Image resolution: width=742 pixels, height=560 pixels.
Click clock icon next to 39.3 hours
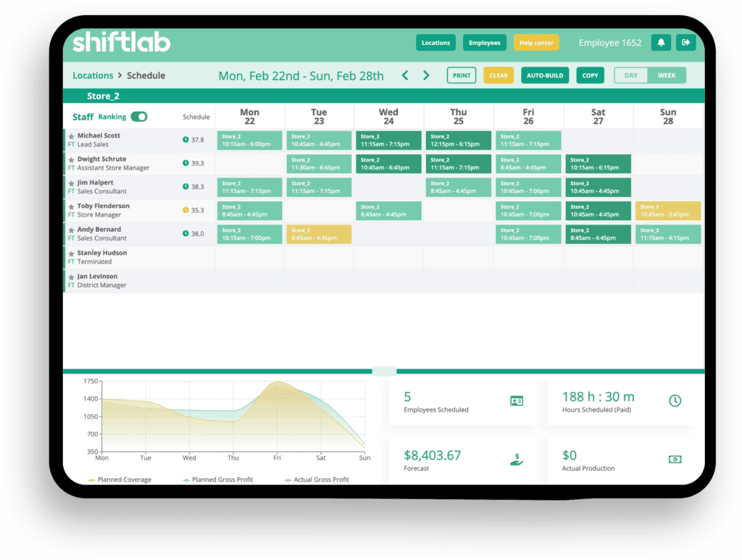(x=185, y=163)
